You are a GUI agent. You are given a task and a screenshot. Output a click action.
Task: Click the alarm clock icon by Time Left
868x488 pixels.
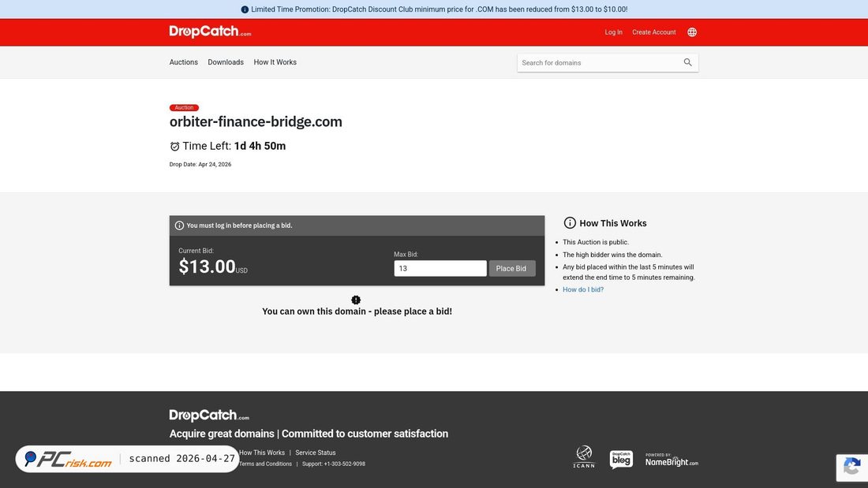click(174, 146)
